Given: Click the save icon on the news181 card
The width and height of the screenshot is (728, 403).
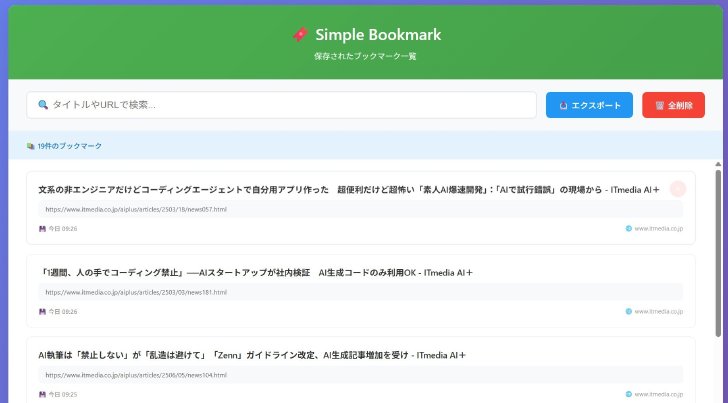Looking at the screenshot, I should [x=42, y=312].
